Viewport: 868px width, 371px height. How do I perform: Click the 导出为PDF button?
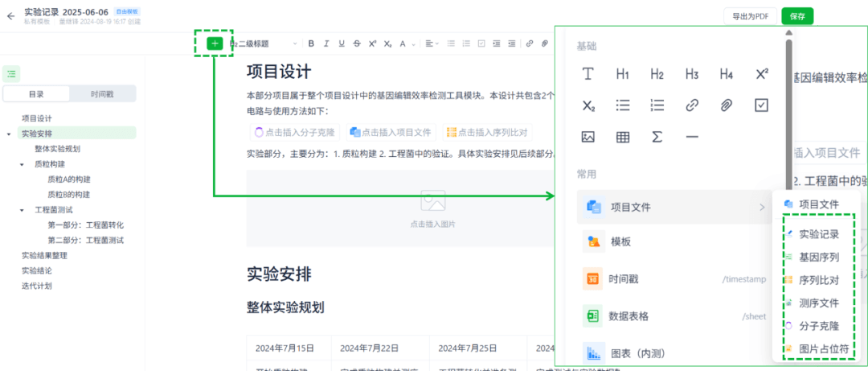point(750,16)
